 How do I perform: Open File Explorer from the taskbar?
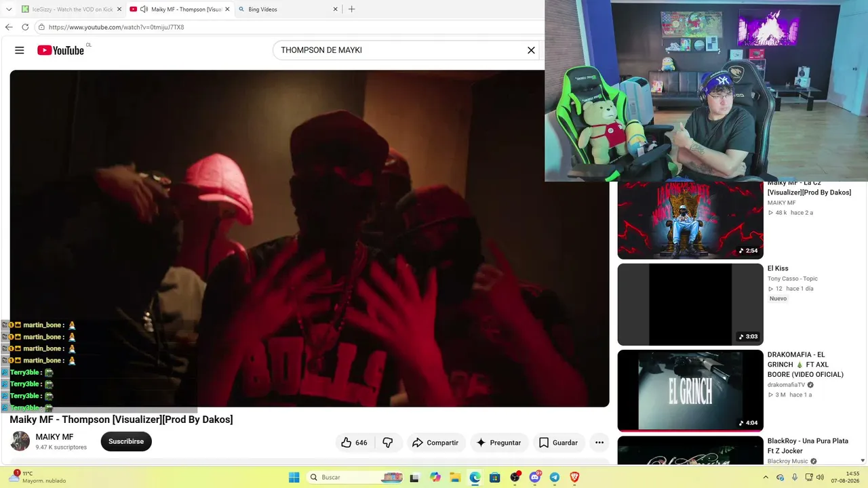pyautogui.click(x=455, y=477)
